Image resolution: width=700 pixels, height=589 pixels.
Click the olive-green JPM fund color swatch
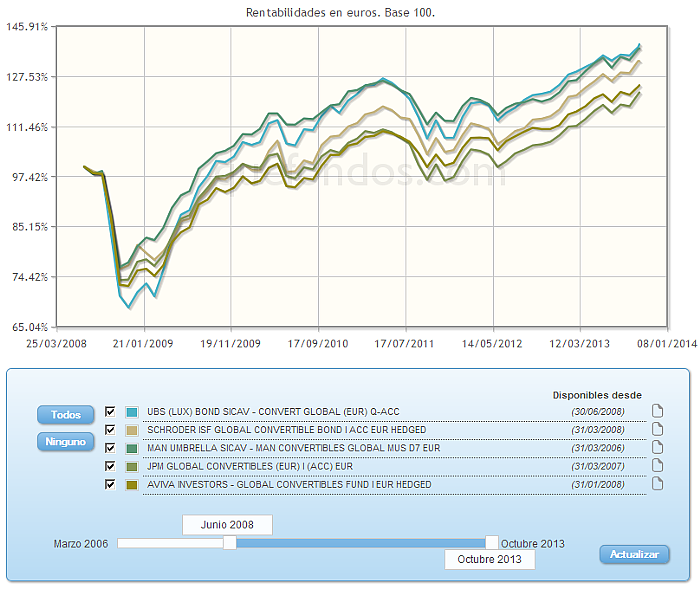pos(132,467)
